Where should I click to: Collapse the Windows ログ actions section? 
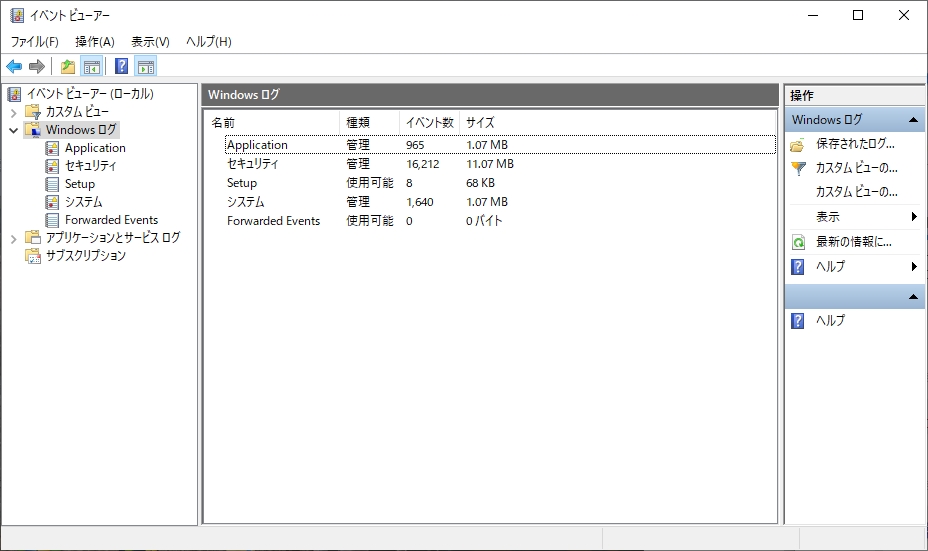(913, 120)
